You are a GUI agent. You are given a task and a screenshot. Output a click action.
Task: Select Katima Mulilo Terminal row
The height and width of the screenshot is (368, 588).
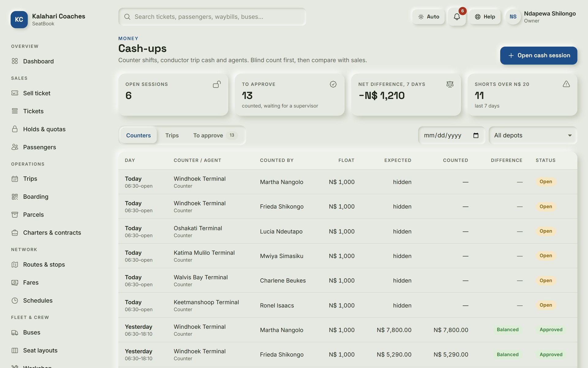[x=348, y=256]
